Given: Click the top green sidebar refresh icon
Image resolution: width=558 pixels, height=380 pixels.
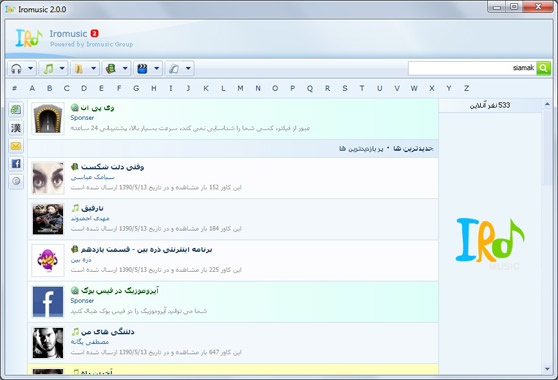Looking at the screenshot, I should pyautogui.click(x=16, y=110).
